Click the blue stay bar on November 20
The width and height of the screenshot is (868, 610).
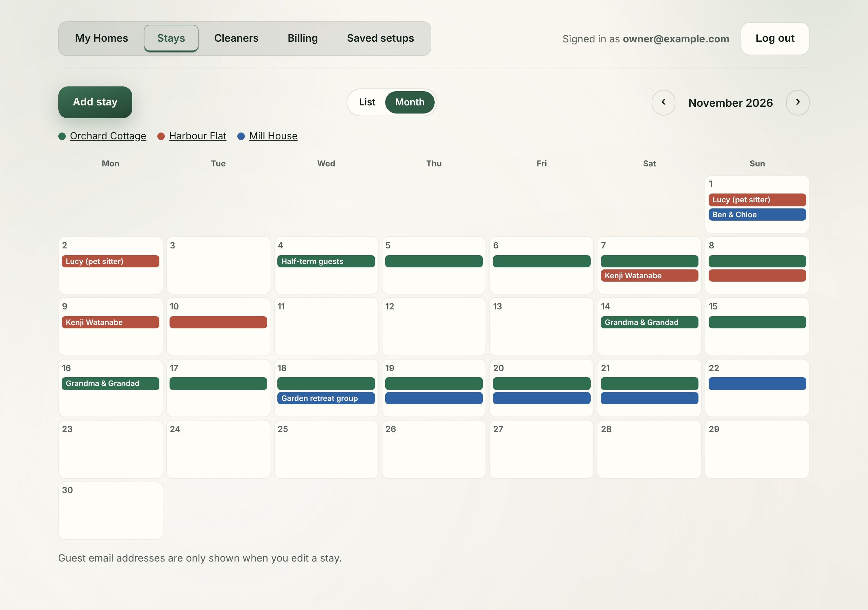click(541, 398)
